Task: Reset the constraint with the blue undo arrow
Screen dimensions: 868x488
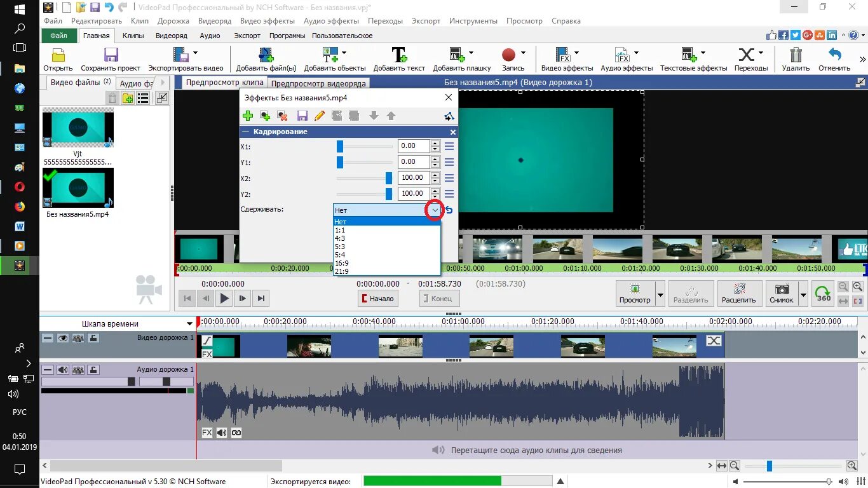Action: (x=449, y=210)
